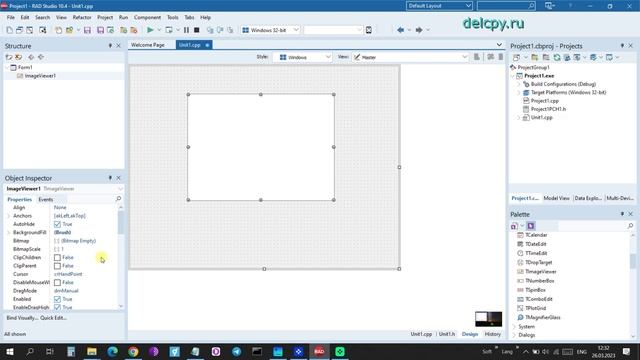The width and height of the screenshot is (640, 360).
Task: Click the DragMode value dmManual
Action: tap(66, 291)
